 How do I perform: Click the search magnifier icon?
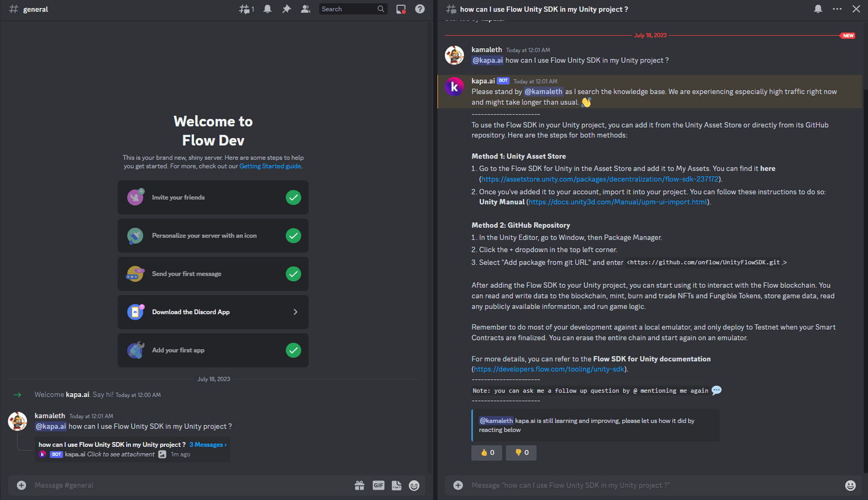tap(381, 9)
